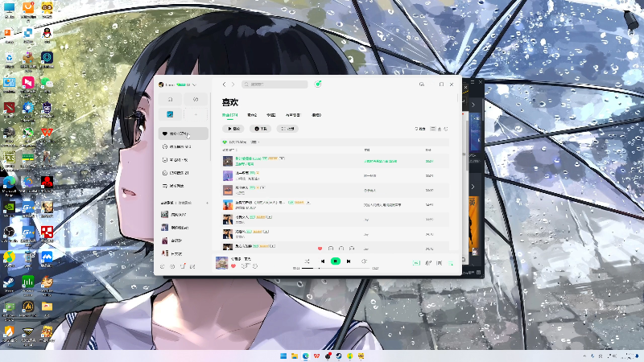Toggle the lyrics display icon

(439, 263)
